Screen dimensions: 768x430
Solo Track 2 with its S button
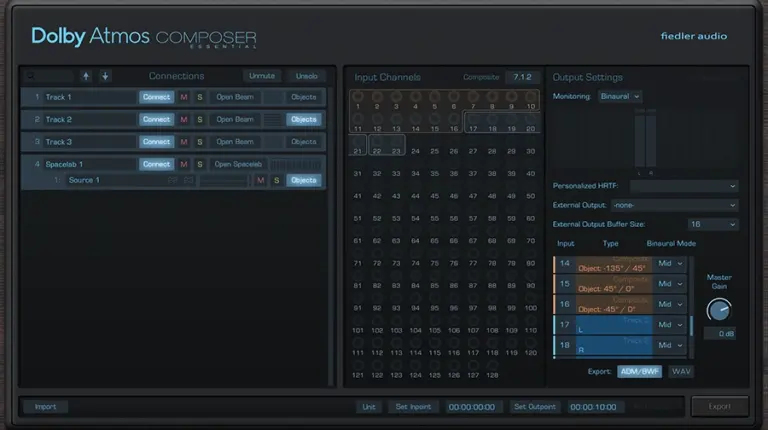(199, 120)
